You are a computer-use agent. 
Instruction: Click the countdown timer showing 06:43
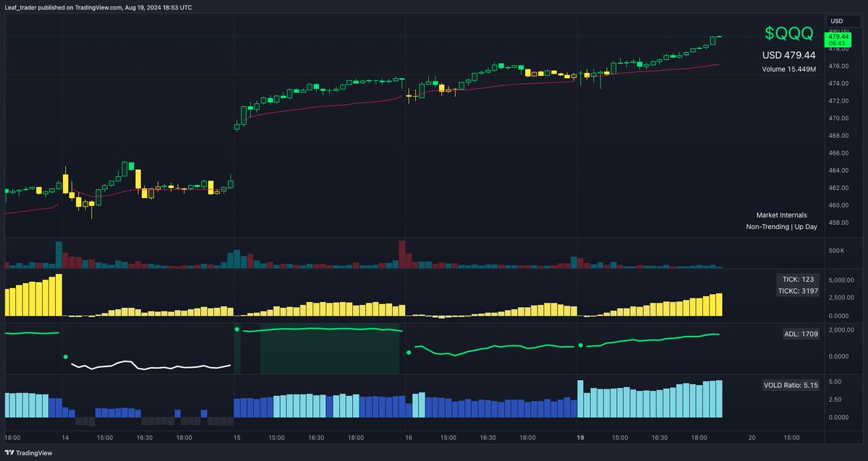coord(838,43)
